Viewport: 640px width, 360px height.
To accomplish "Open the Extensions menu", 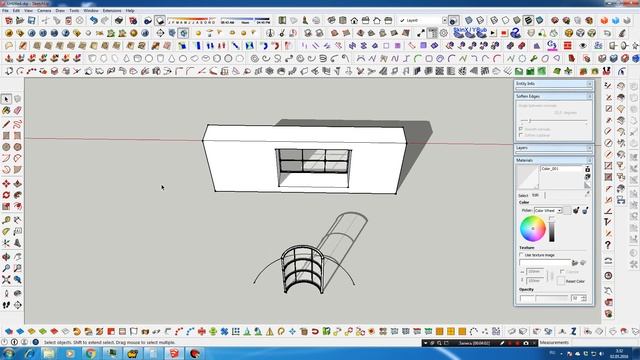I will [112, 11].
